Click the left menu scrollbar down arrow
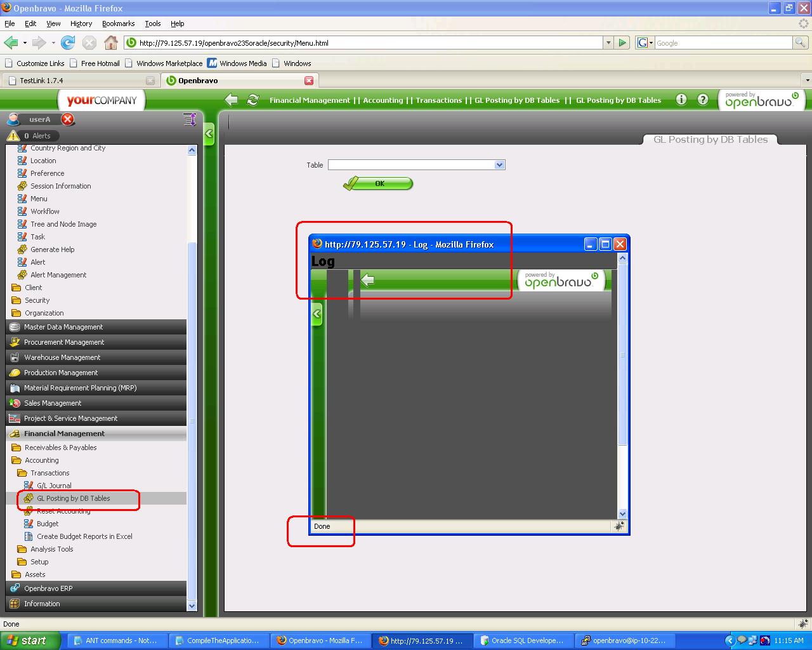The width and height of the screenshot is (812, 650). click(x=192, y=606)
